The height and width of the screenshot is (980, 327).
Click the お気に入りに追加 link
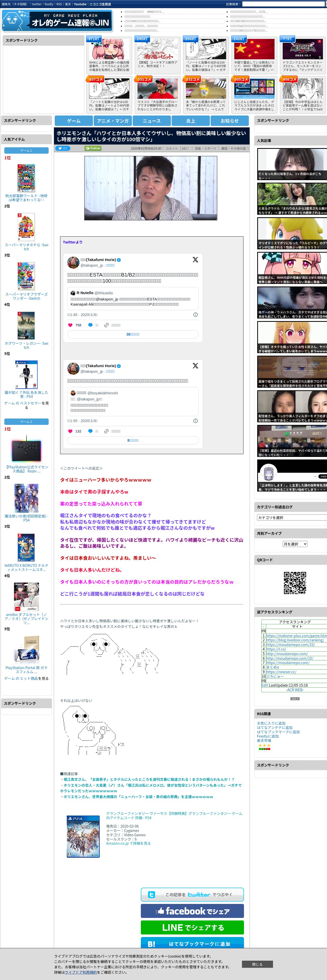(x=271, y=723)
